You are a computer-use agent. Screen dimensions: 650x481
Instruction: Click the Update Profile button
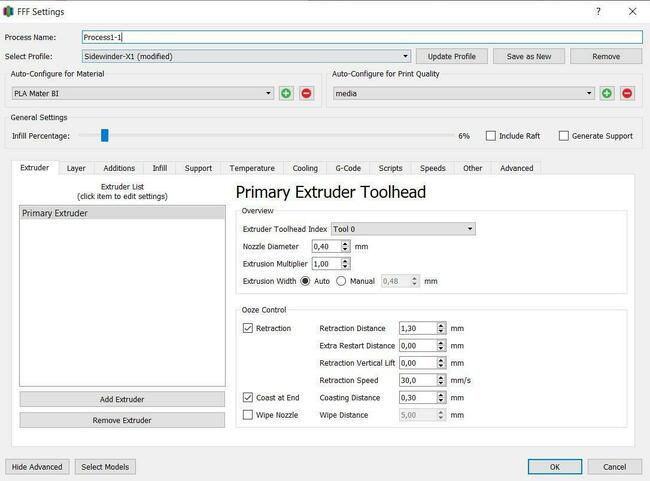[x=452, y=56]
